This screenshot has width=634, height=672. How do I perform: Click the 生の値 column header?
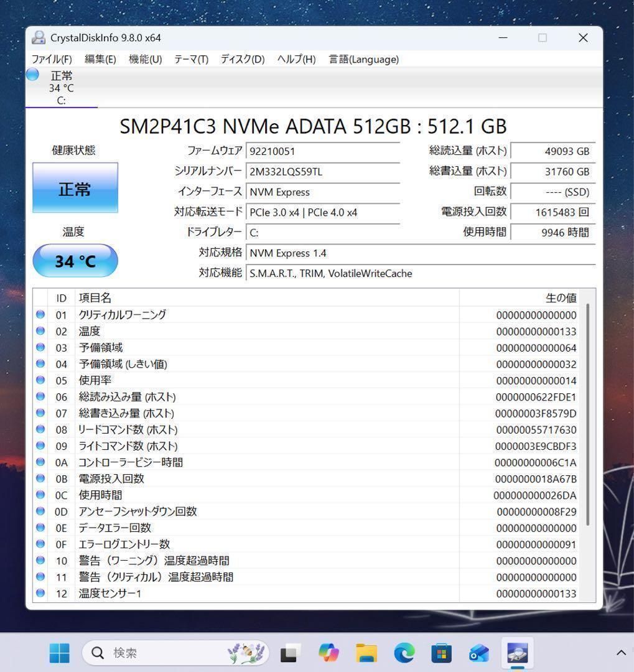point(520,298)
